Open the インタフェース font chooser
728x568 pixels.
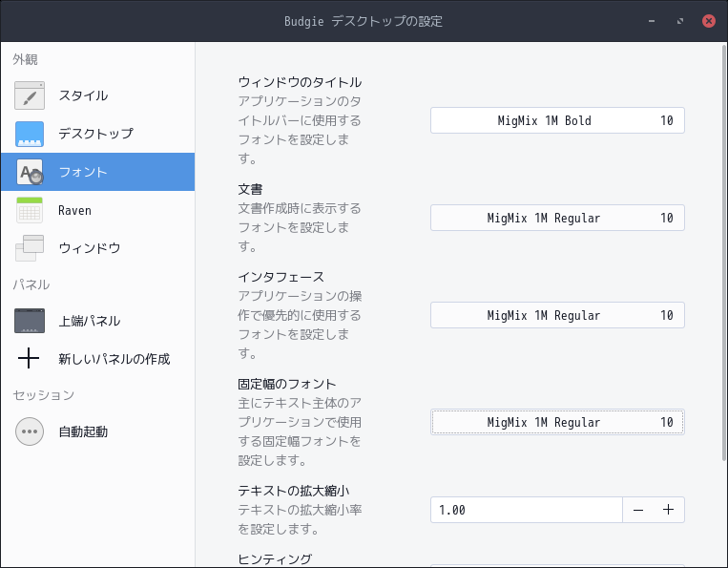(x=557, y=315)
